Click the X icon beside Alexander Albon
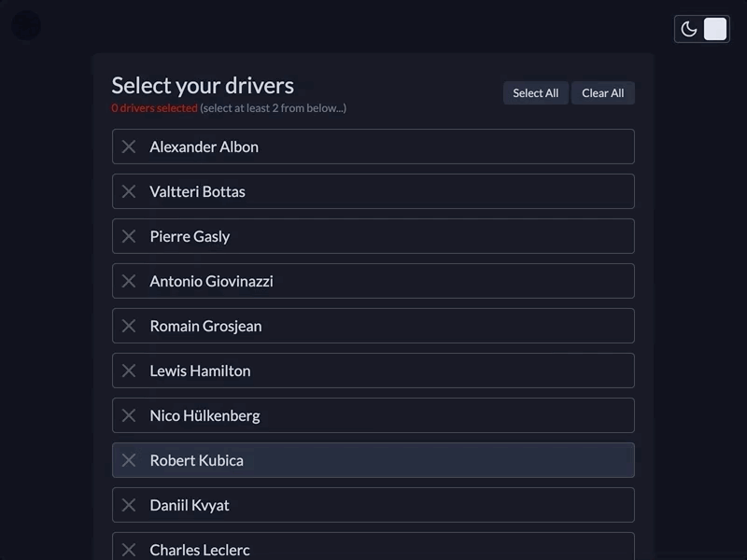 tap(129, 147)
